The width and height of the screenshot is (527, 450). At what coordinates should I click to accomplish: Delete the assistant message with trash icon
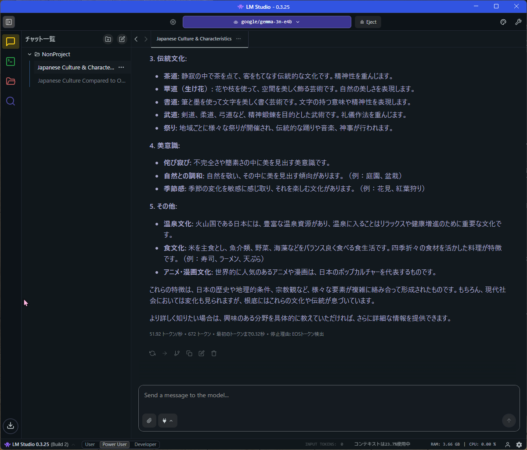pos(214,354)
